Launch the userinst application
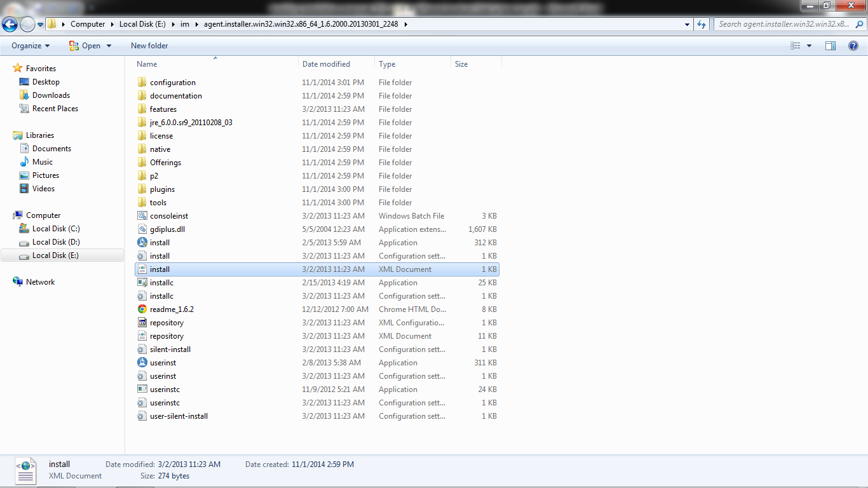Screen dimensions: 868x488 (x=163, y=362)
